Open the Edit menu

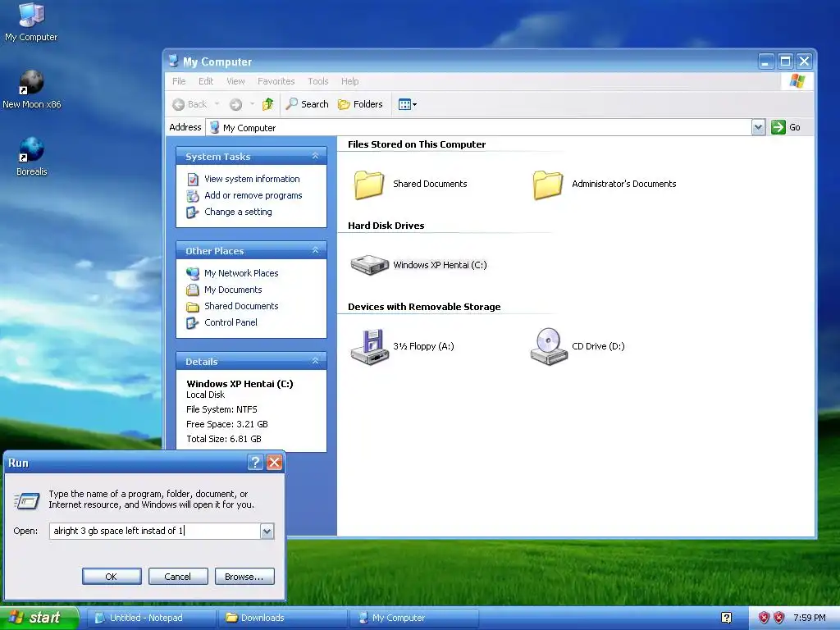pyautogui.click(x=206, y=81)
